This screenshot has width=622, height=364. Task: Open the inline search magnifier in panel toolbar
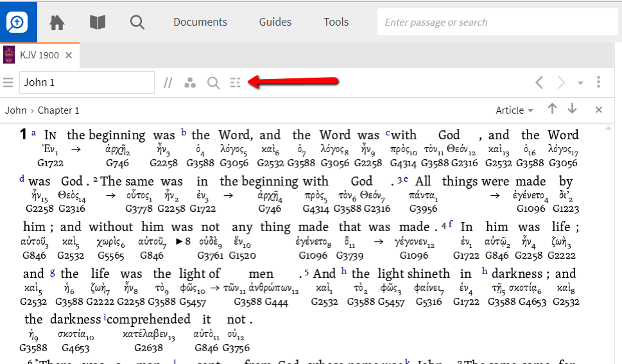213,83
